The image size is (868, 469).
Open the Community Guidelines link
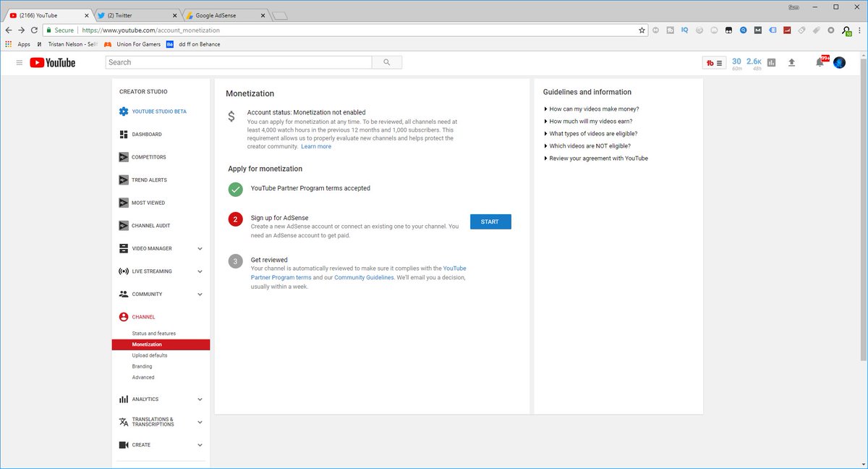(364, 277)
